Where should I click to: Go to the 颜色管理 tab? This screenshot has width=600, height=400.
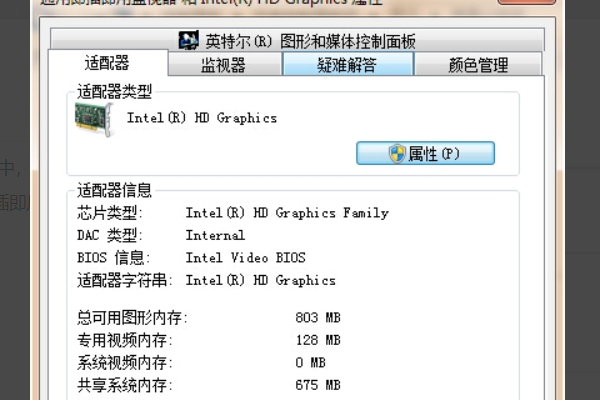click(478, 64)
